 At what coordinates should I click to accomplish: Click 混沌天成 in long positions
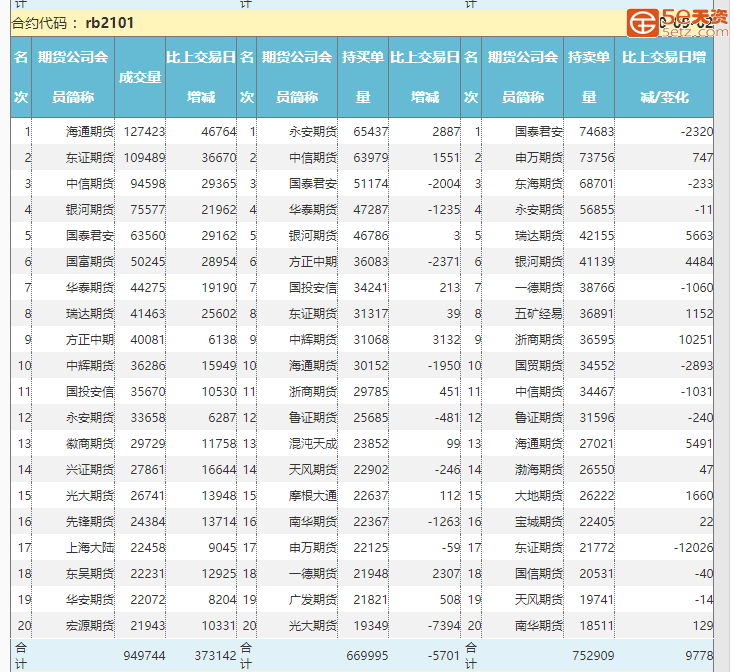pos(313,444)
